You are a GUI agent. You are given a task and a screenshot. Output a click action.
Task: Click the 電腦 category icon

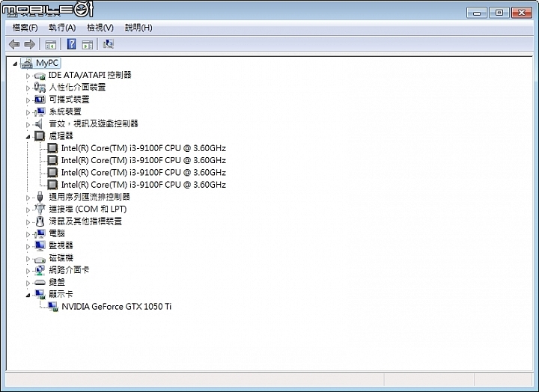coord(40,233)
